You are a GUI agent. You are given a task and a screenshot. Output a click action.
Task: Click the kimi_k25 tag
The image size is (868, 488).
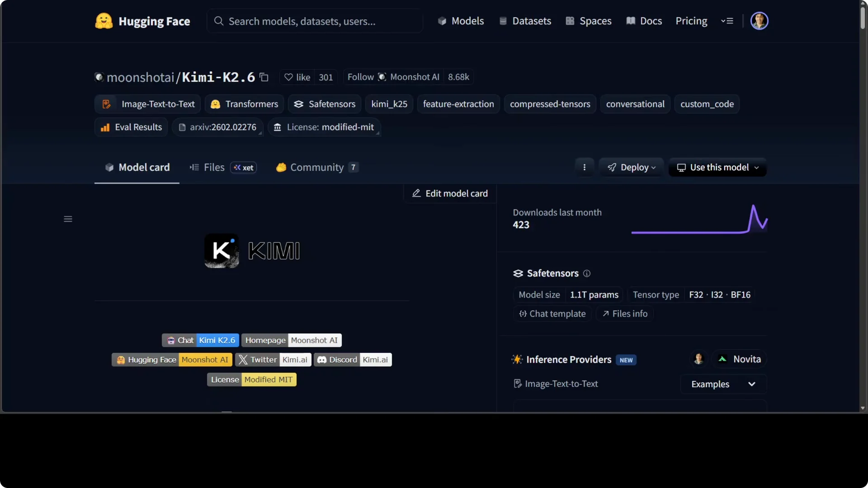389,104
